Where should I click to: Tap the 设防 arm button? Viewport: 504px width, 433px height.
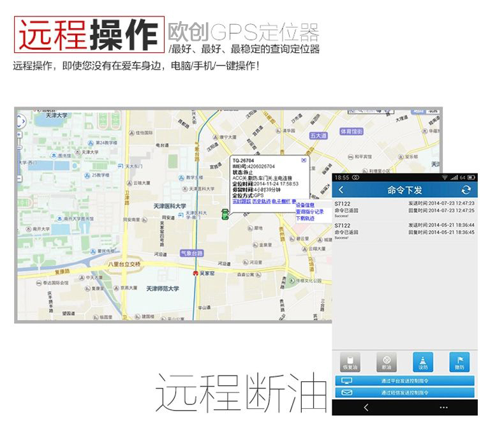pos(423,362)
